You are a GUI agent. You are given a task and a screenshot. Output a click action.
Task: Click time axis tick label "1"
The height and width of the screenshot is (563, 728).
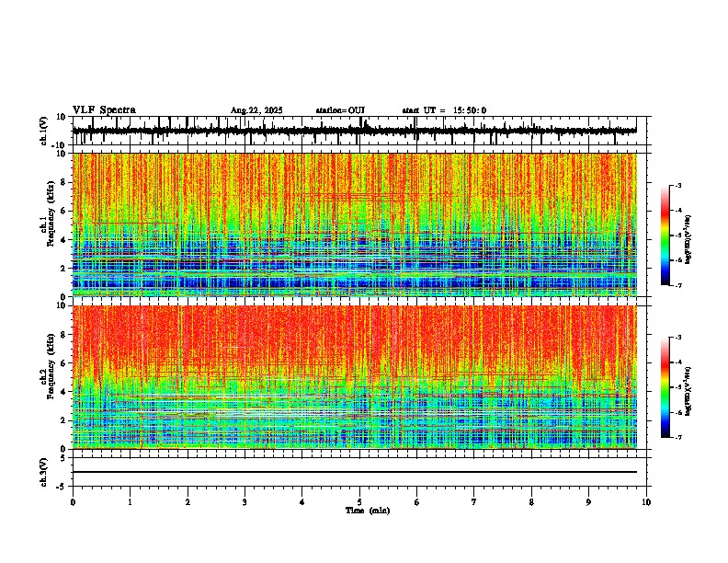[x=130, y=502]
